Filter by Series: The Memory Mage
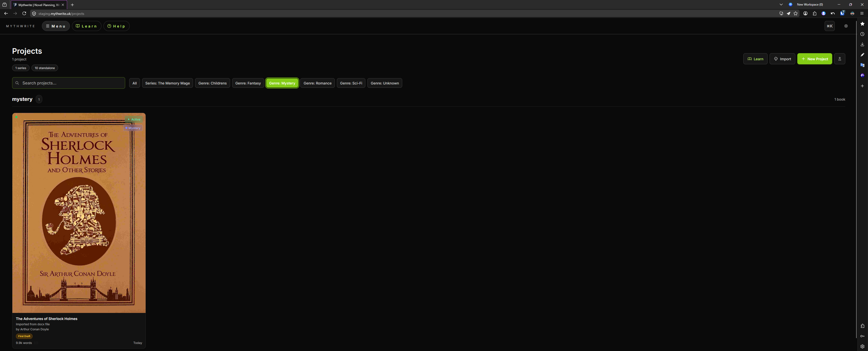This screenshot has height=351, width=868. [168, 83]
